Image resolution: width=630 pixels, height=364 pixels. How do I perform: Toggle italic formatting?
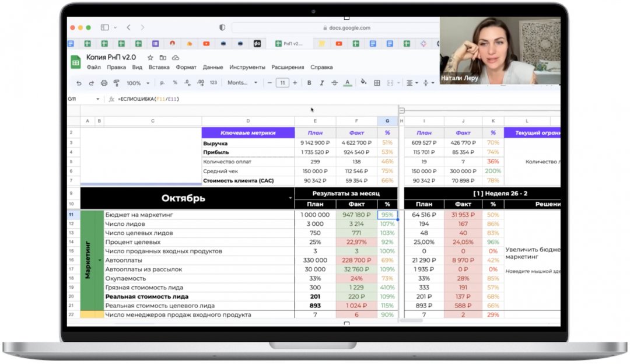[321, 83]
